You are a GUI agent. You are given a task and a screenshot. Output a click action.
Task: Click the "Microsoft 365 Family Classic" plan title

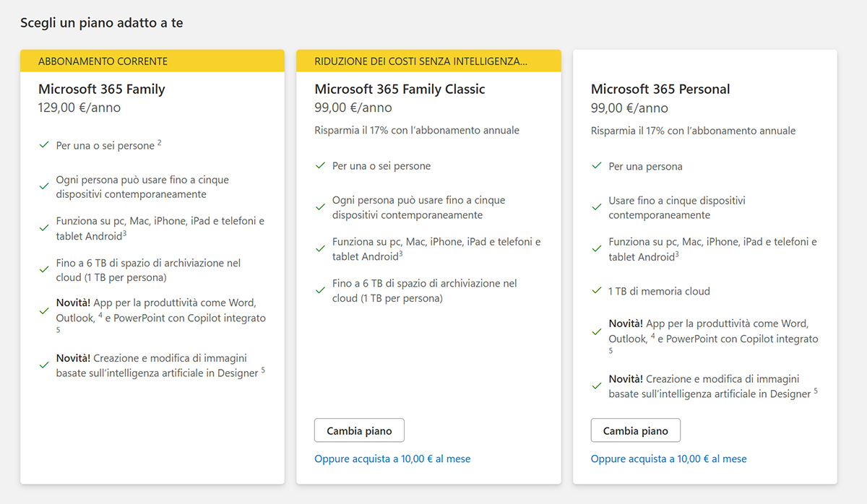tap(400, 89)
